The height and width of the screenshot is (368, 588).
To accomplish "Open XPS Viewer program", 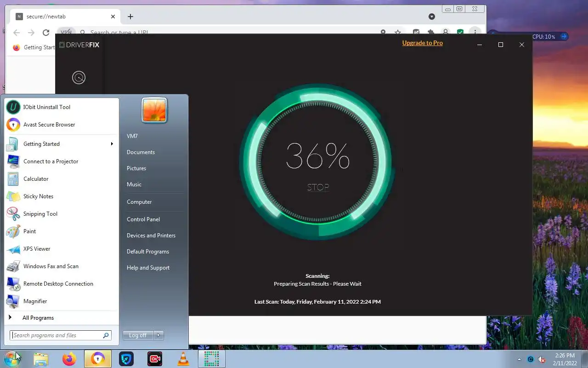I will click(x=62, y=249).
